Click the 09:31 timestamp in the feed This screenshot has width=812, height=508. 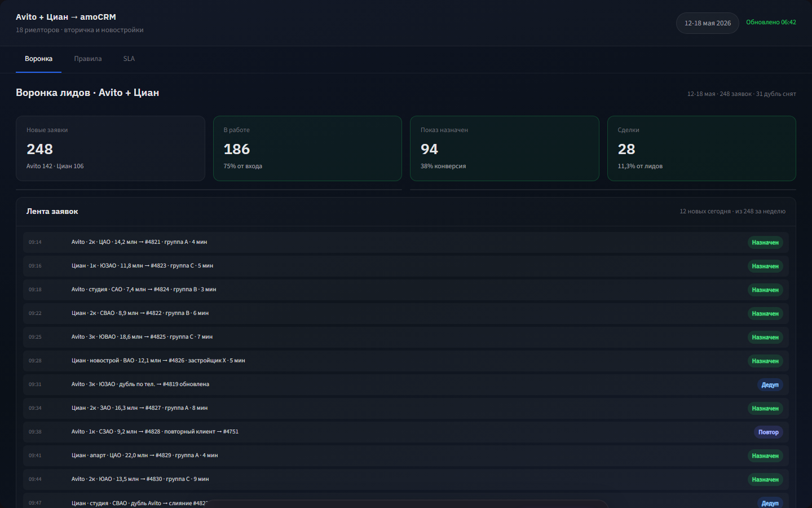click(35, 384)
